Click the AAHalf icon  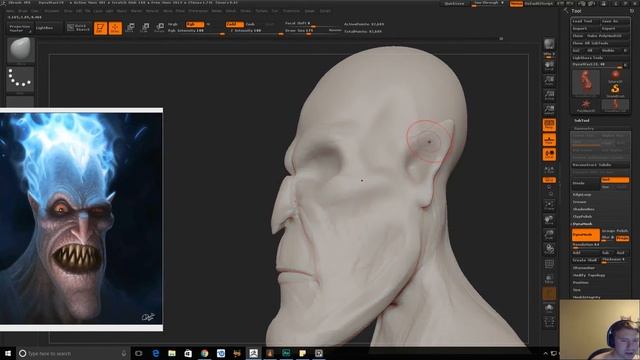click(x=549, y=110)
